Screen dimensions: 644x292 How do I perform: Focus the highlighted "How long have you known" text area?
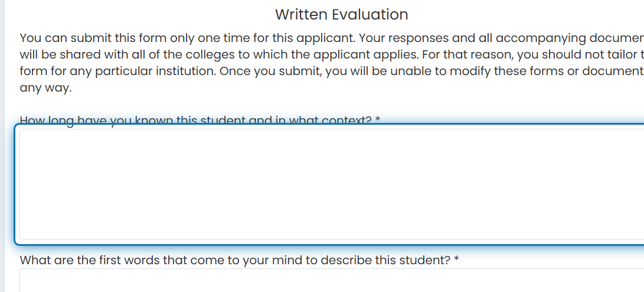[332, 184]
